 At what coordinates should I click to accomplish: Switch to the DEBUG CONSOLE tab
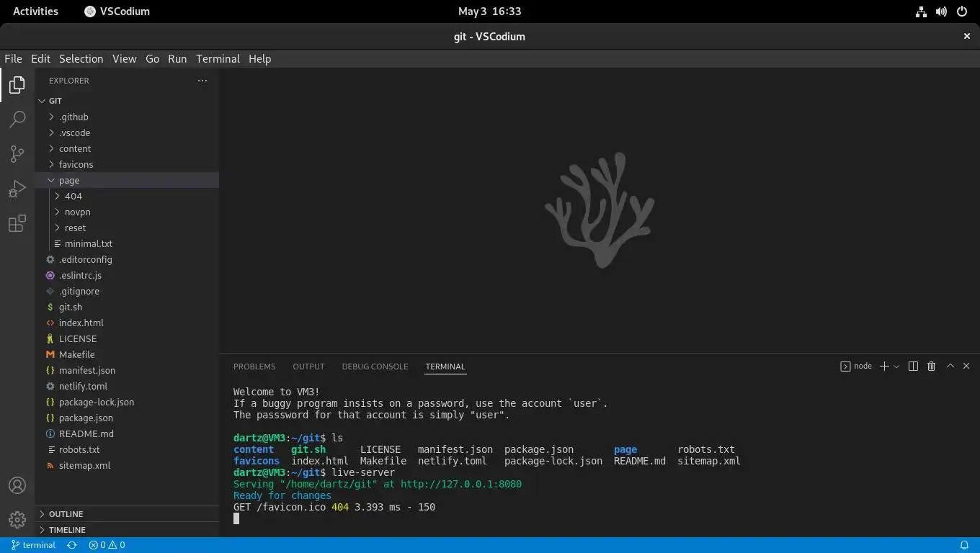click(x=375, y=367)
